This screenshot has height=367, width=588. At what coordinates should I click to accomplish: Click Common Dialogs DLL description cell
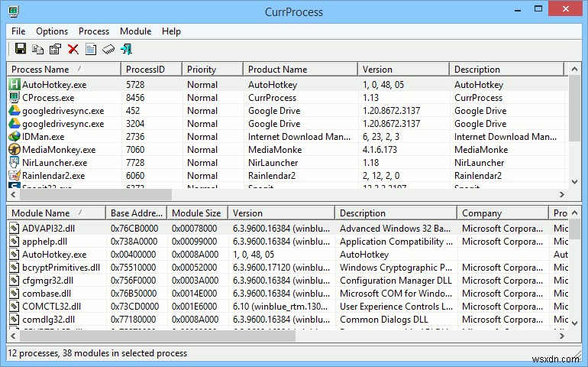pyautogui.click(x=383, y=320)
